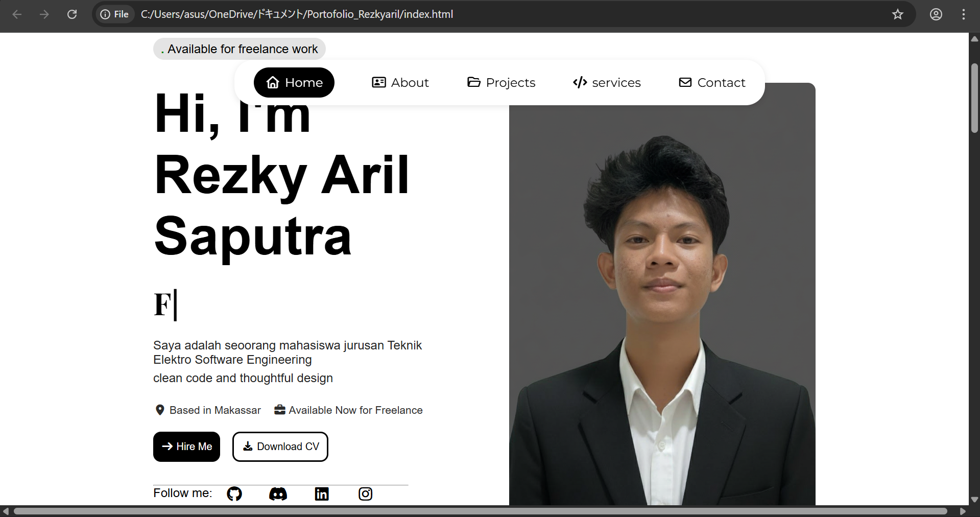Click the Download CV button
This screenshot has width=980, height=517.
click(x=280, y=447)
